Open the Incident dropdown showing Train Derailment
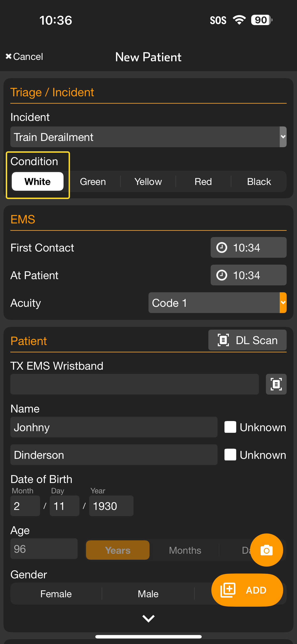297x644 pixels. (148, 137)
